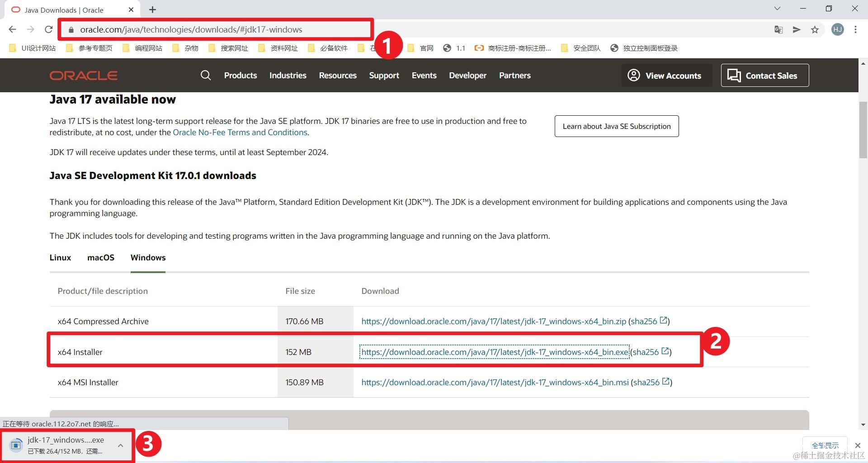Image resolution: width=868 pixels, height=463 pixels.
Task: Click the page vertical scrollbar thumb
Action: 863,130
